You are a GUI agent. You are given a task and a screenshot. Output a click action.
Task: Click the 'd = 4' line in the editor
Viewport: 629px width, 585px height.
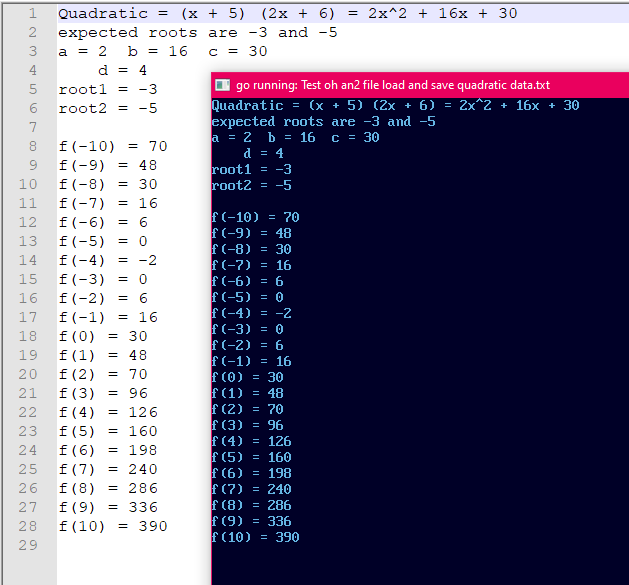pyautogui.click(x=123, y=71)
